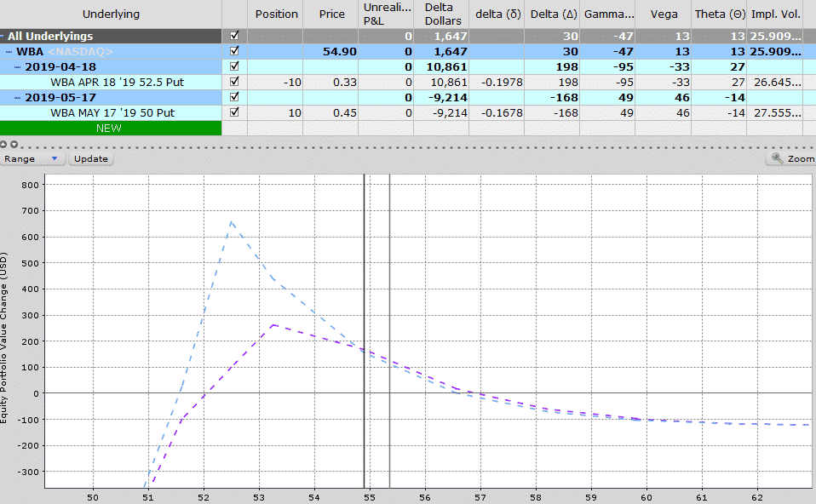Click the MAY put implied vol 27.555
The height and width of the screenshot is (504, 816).
pyautogui.click(x=777, y=113)
